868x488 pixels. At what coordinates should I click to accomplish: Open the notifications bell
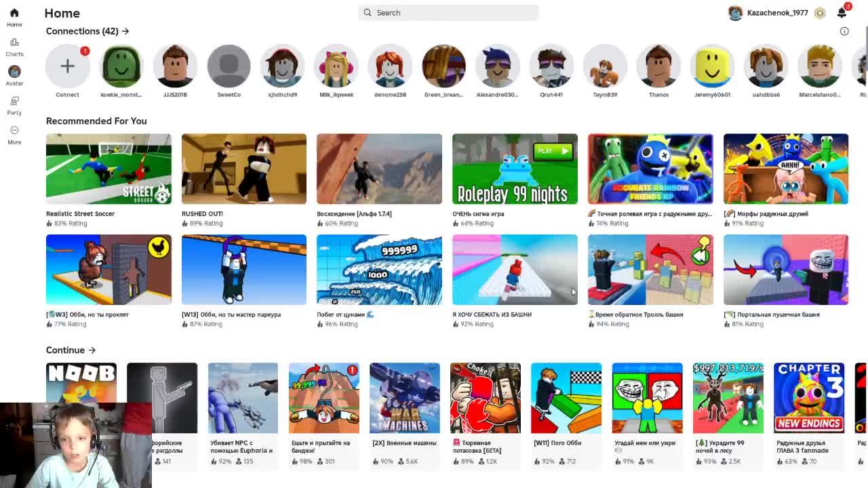coord(842,13)
